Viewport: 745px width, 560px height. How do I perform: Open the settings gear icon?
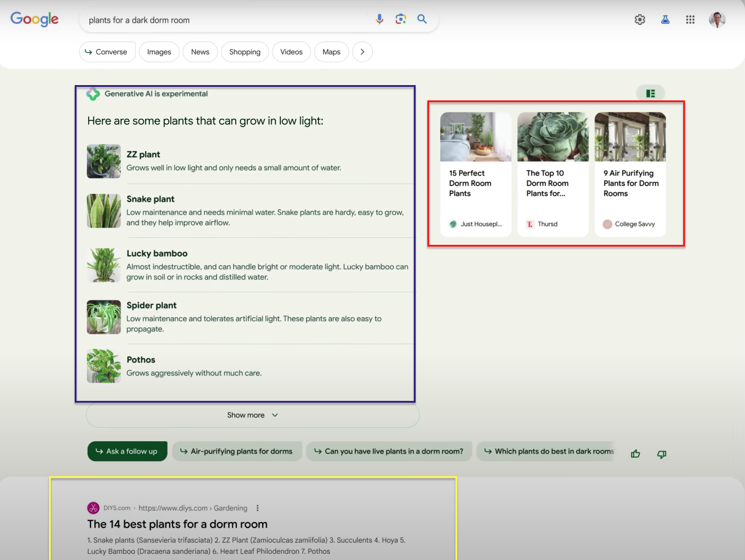click(640, 20)
